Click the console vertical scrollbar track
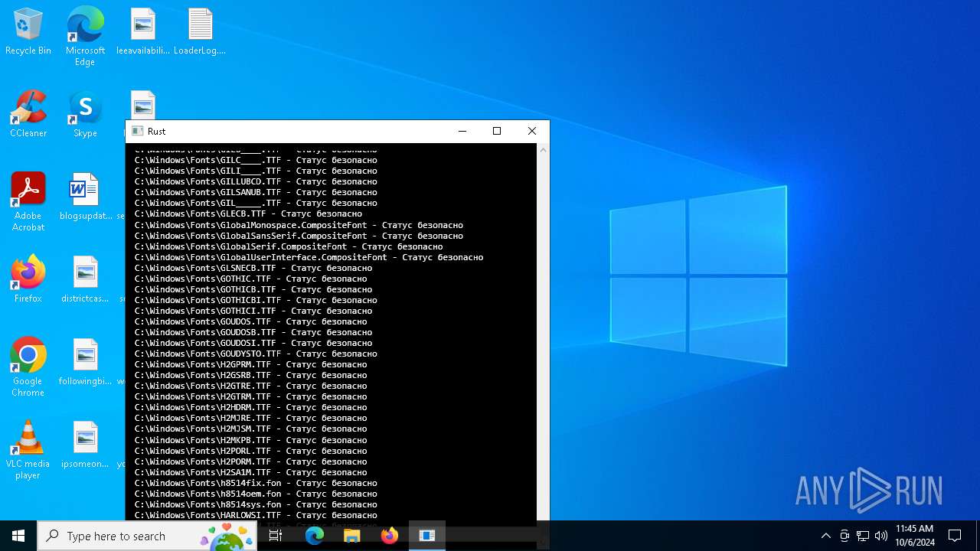Viewport: 980px width, 551px height. (x=543, y=337)
